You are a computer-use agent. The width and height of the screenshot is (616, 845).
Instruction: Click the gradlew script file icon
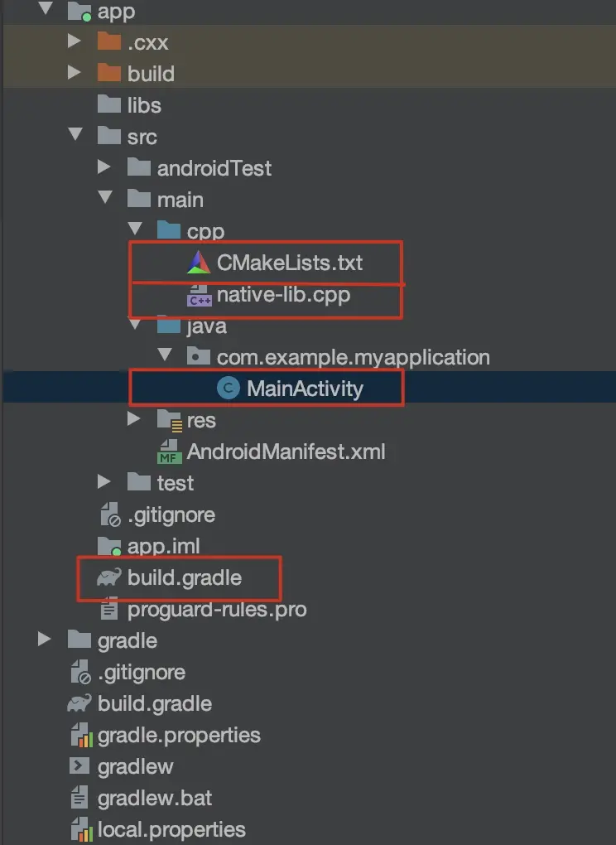pyautogui.click(x=79, y=765)
